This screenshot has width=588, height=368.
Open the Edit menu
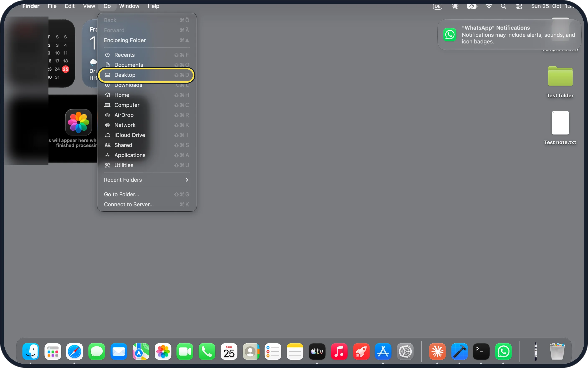[x=70, y=6]
